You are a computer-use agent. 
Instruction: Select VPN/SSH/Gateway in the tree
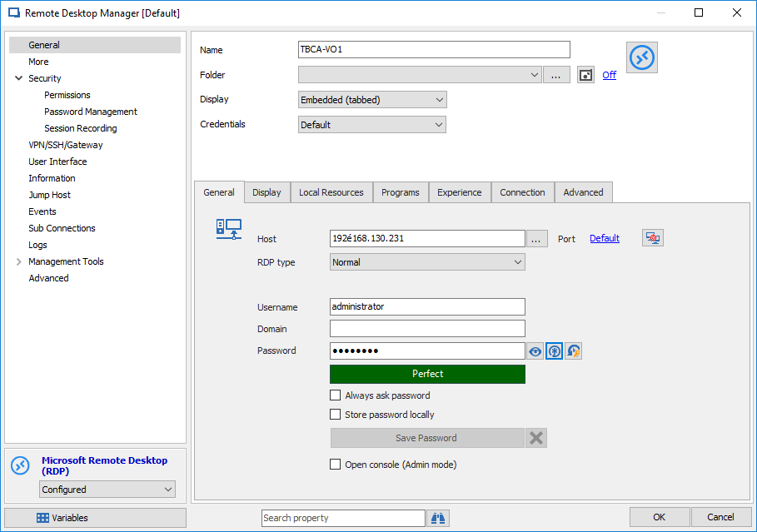[66, 145]
